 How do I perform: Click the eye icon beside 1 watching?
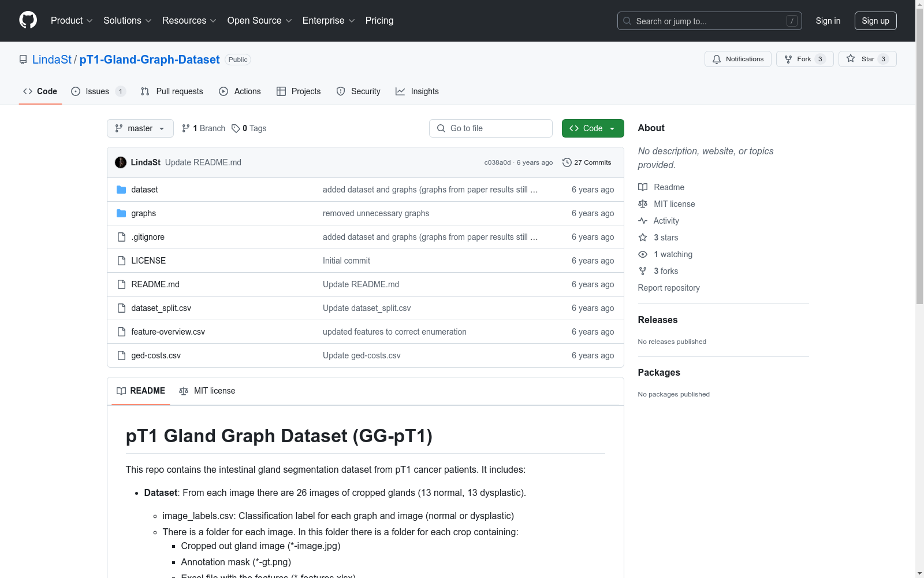643,254
